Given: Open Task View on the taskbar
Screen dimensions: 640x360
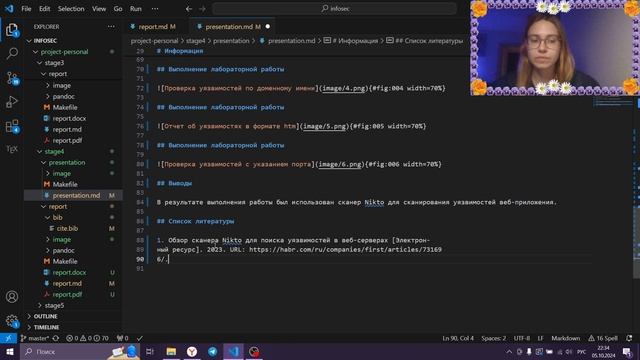Looking at the screenshot, I should pos(150,351).
